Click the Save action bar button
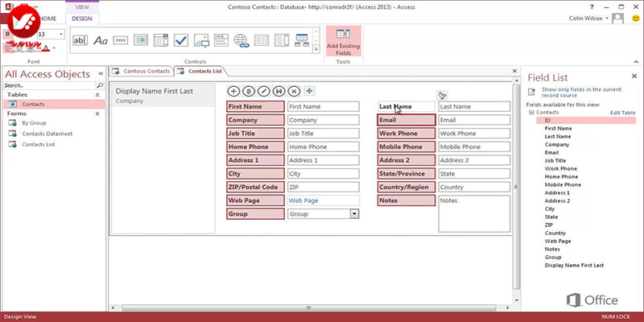The image size is (644, 322). (x=279, y=91)
